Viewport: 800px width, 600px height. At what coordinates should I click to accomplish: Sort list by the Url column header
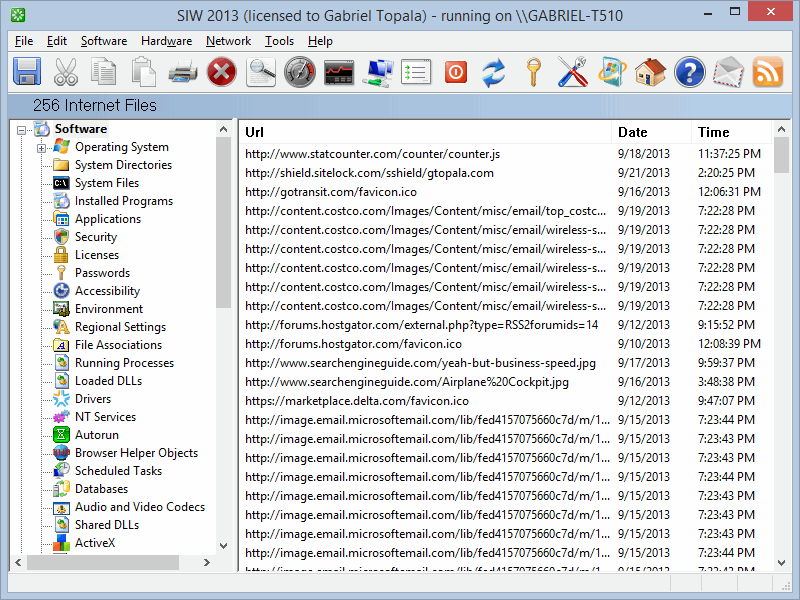coord(255,132)
